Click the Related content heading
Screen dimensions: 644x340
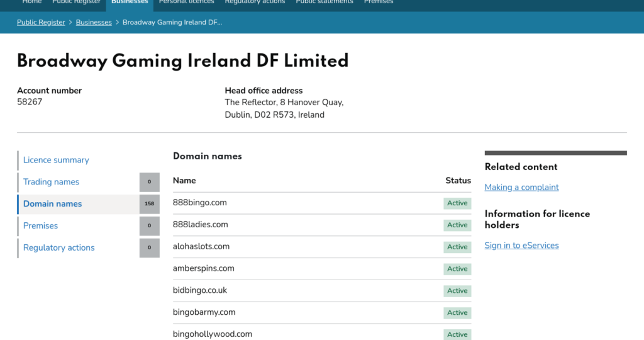(521, 167)
